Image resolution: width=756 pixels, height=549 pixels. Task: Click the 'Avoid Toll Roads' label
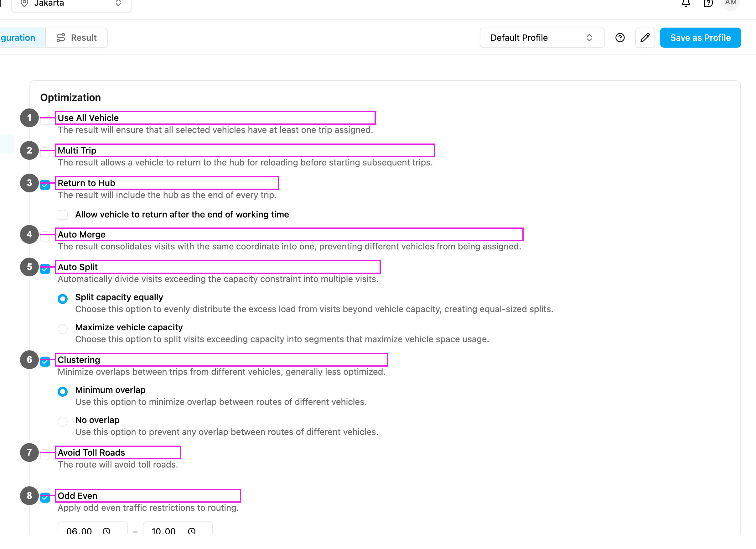[x=91, y=453]
